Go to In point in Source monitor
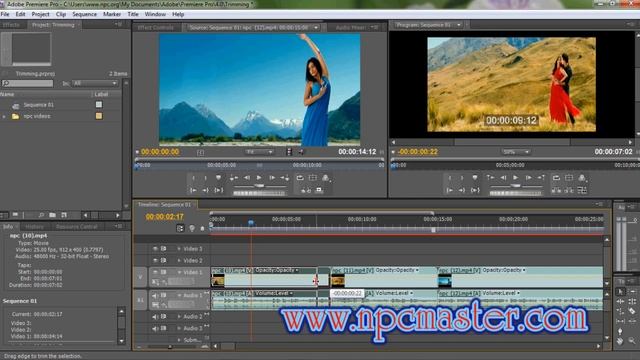 tap(193, 190)
